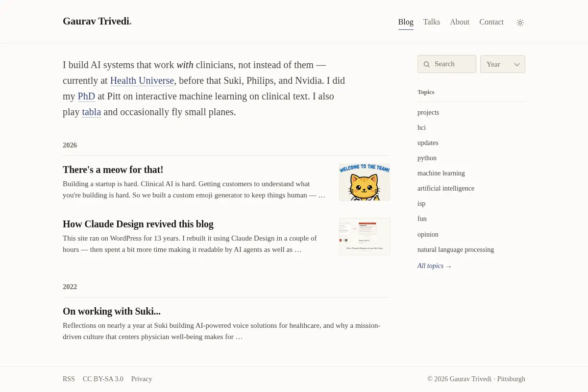Open the cat emoji post thumbnail
Image resolution: width=588 pixels, height=392 pixels.
click(365, 182)
